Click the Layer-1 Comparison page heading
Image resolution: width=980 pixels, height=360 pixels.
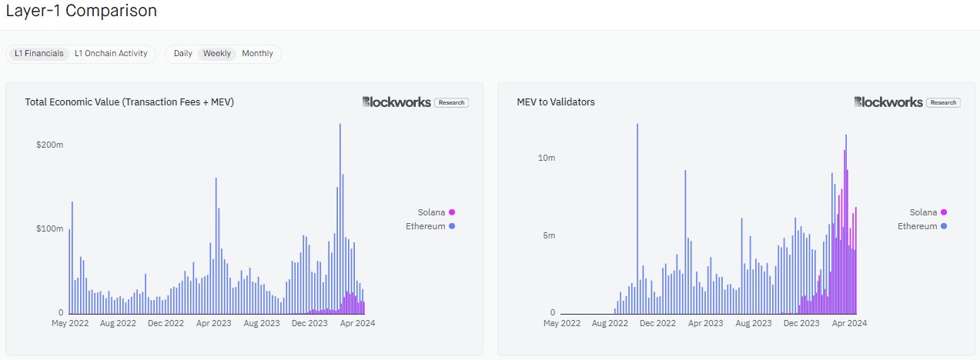click(x=81, y=11)
